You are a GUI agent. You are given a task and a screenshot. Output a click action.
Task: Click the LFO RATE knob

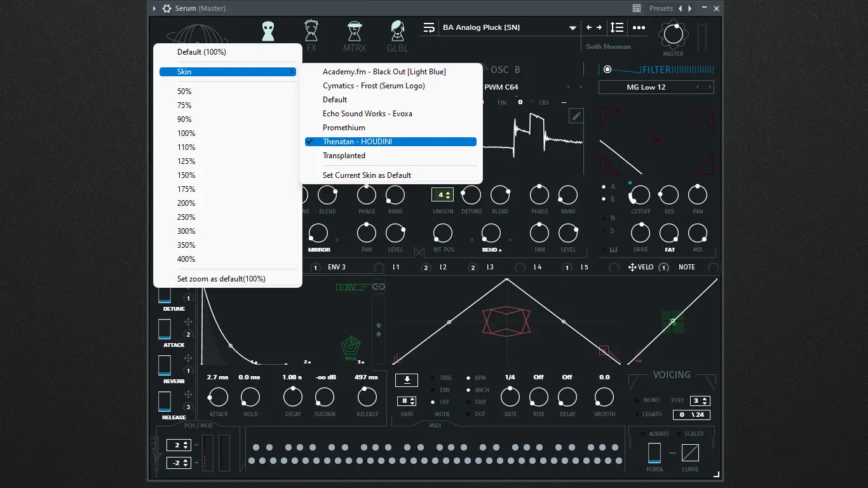click(x=510, y=397)
